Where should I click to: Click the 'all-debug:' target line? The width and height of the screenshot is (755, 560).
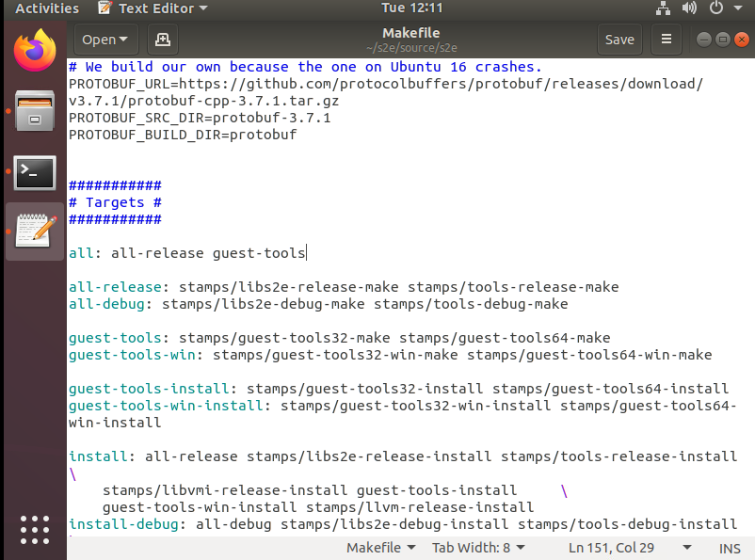click(x=318, y=304)
